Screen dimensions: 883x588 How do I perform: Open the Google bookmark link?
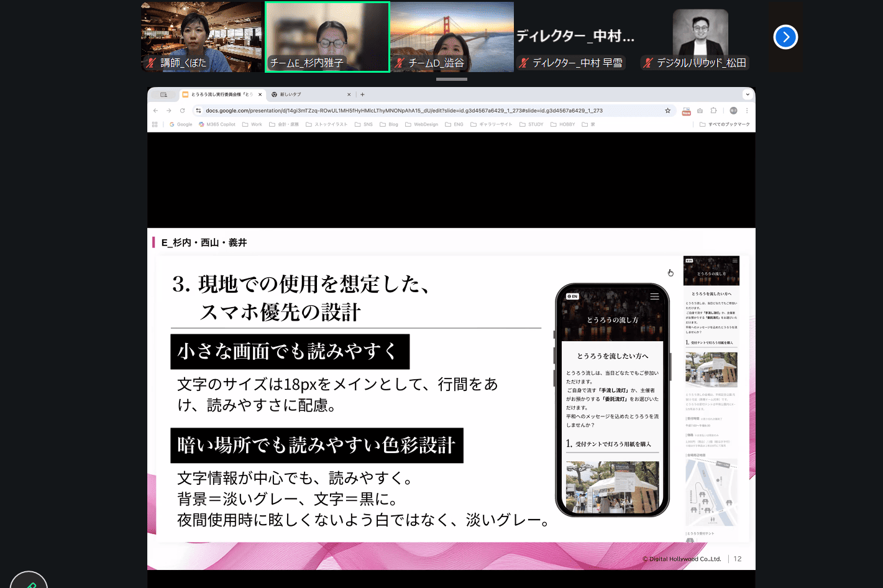point(180,124)
